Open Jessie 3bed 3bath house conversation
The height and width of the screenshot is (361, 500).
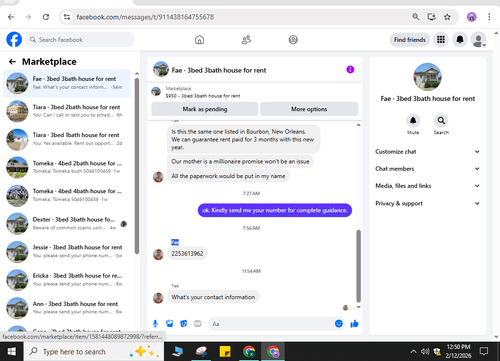coord(67,251)
